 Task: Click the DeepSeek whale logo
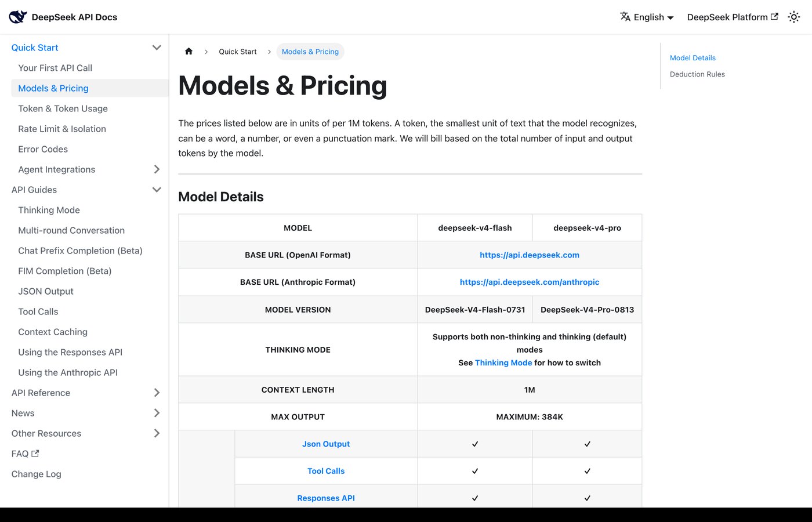click(18, 17)
